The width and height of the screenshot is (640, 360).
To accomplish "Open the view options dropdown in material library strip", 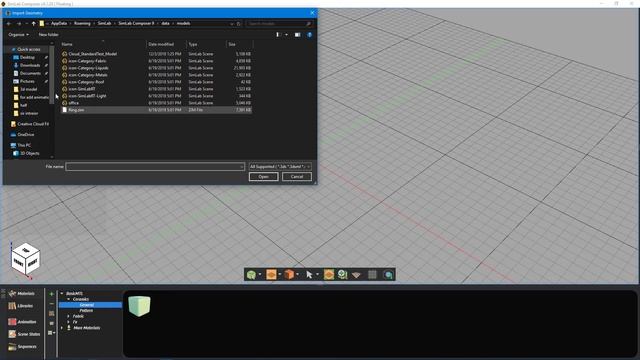I will coord(51,333).
